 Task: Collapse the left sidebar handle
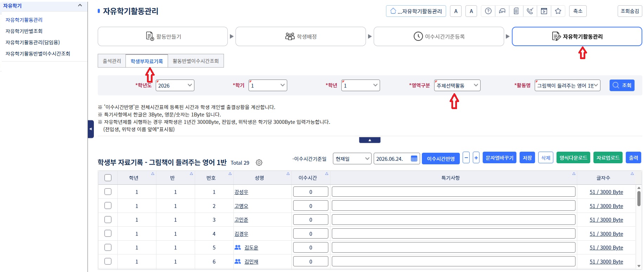(91, 129)
